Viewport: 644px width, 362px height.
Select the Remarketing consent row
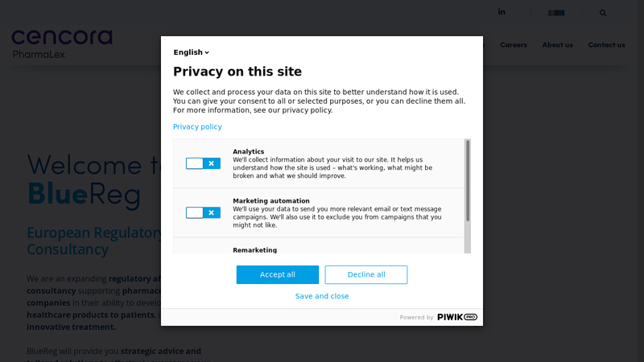point(319,246)
